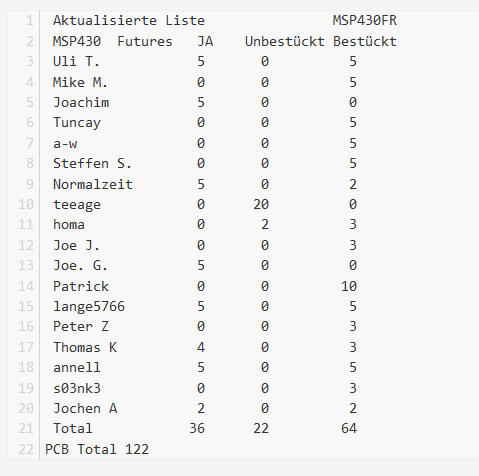
Task: Click the name "Uli T."
Action: [76, 62]
